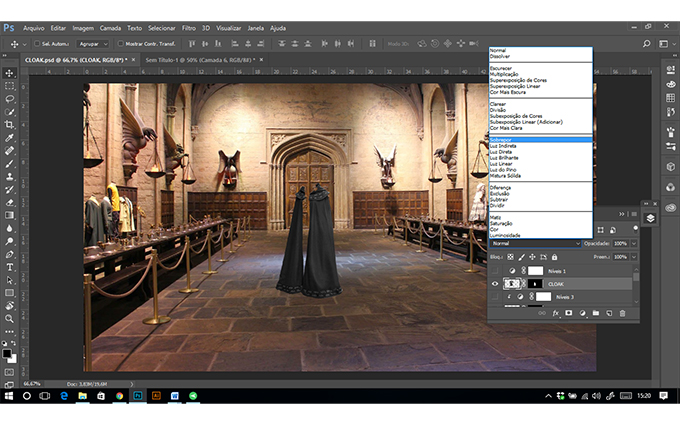The width and height of the screenshot is (680, 425).
Task: Click the CLOAK layer mask thumbnail
Action: [x=535, y=284]
